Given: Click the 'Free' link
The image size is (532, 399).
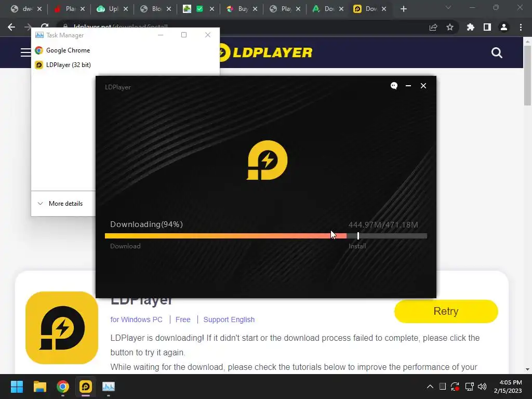Looking at the screenshot, I should click(x=183, y=320).
